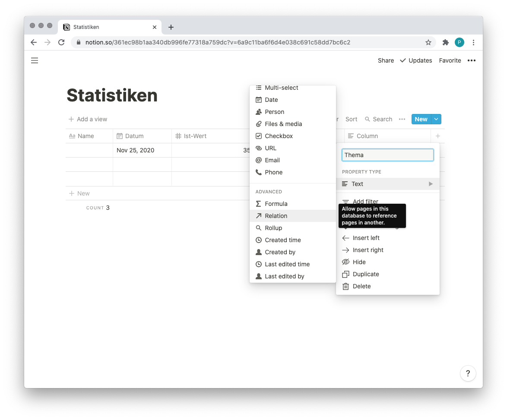This screenshot has height=420, width=507.
Task: Choose the Date property type
Action: [x=293, y=100]
